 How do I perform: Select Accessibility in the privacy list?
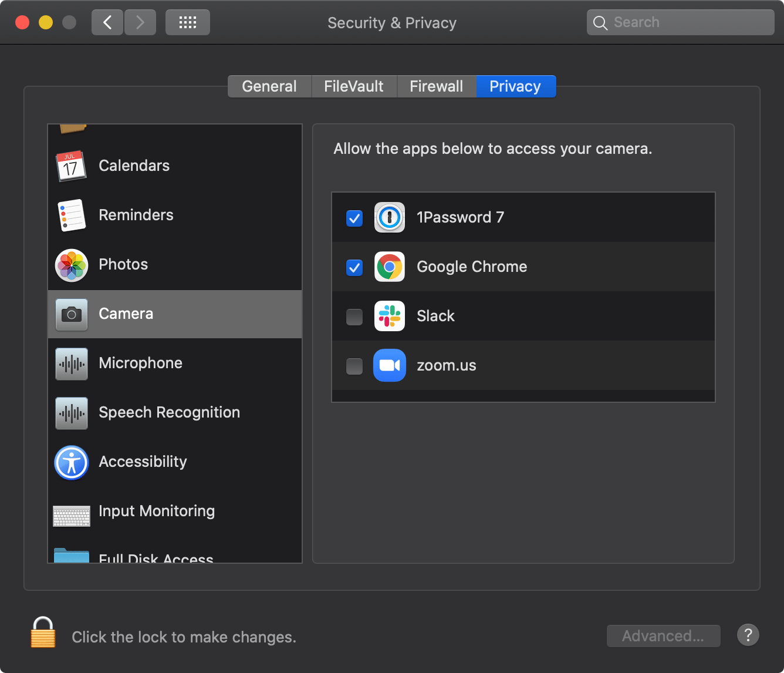pos(175,462)
